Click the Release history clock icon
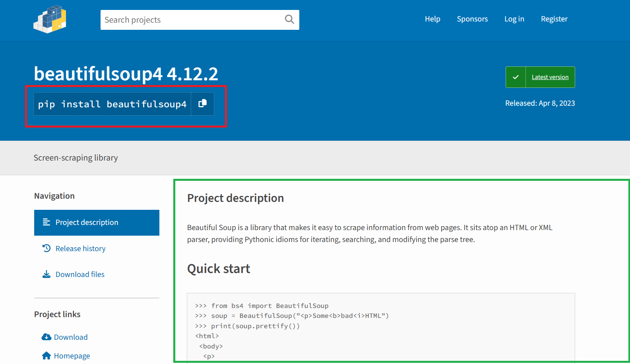 coord(47,248)
